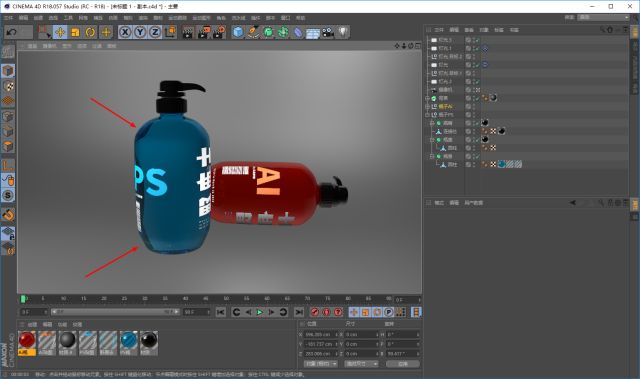
Task: Click the Y position field -101.737 cm
Action: [x=321, y=344]
